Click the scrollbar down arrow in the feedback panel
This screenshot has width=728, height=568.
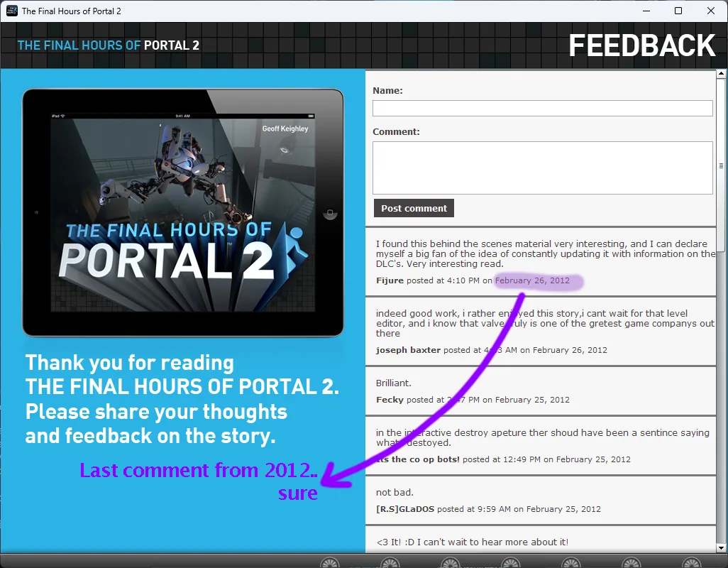point(721,548)
